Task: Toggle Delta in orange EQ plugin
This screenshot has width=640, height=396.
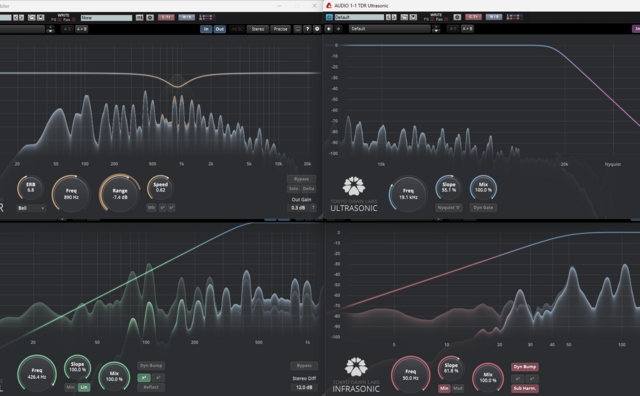Action: tap(309, 189)
